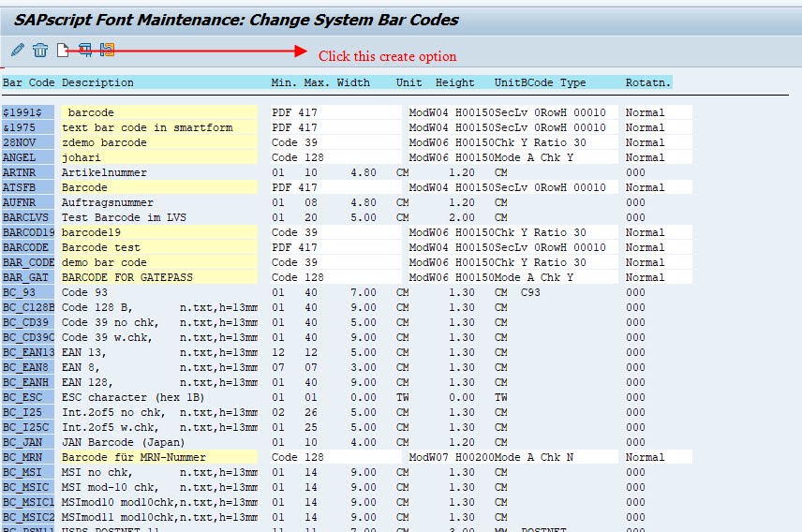Click the 'Auftragsnummer' description
Screen dimensions: 802x532
[x=108, y=202]
